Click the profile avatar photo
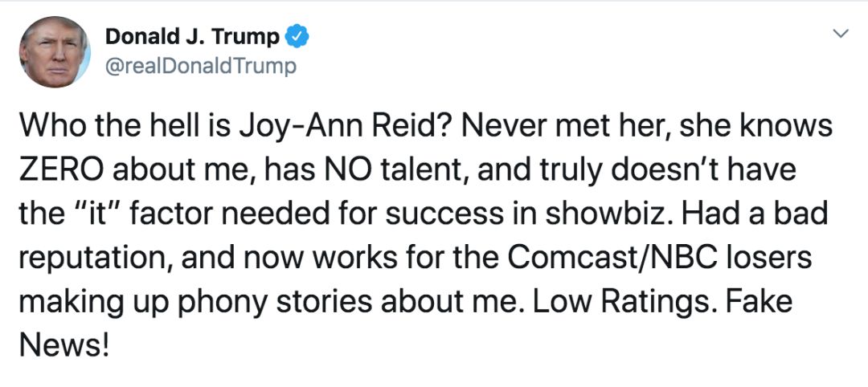The image size is (868, 387). [55, 51]
